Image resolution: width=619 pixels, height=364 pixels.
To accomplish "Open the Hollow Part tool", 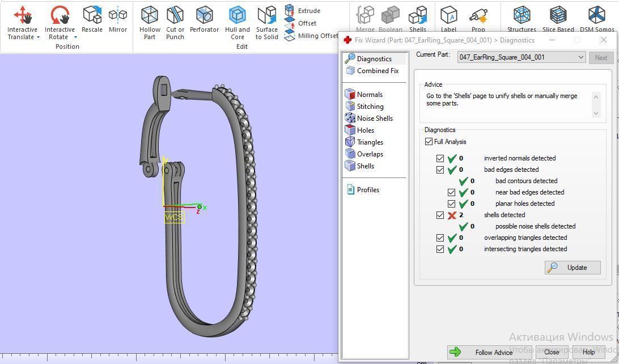I will (150, 23).
